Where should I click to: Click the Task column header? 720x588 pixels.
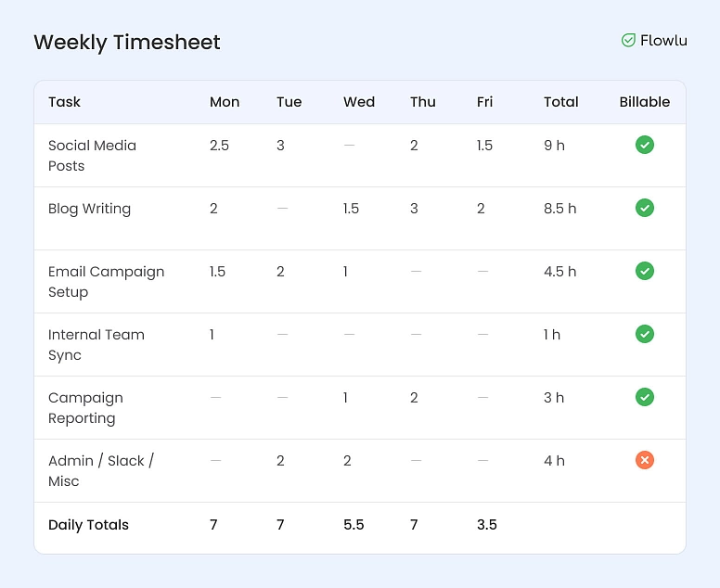(64, 102)
